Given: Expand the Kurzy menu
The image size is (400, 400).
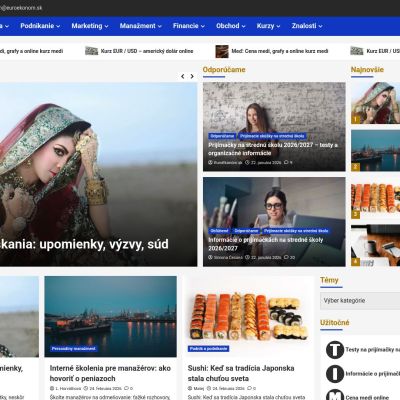Looking at the screenshot, I should (268, 26).
